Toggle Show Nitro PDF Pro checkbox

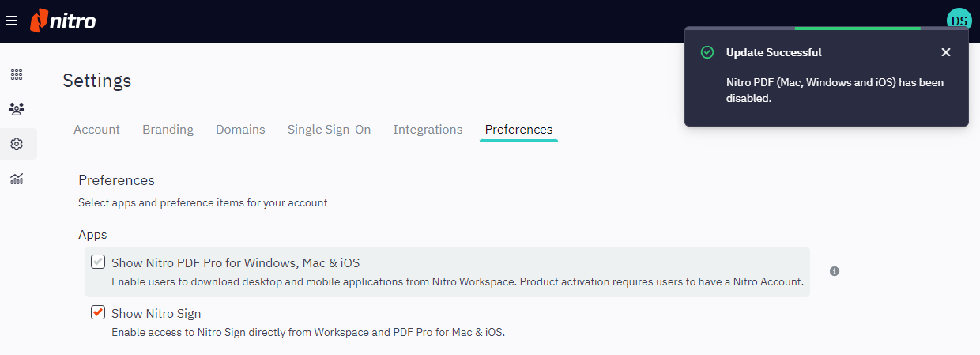[x=98, y=262]
